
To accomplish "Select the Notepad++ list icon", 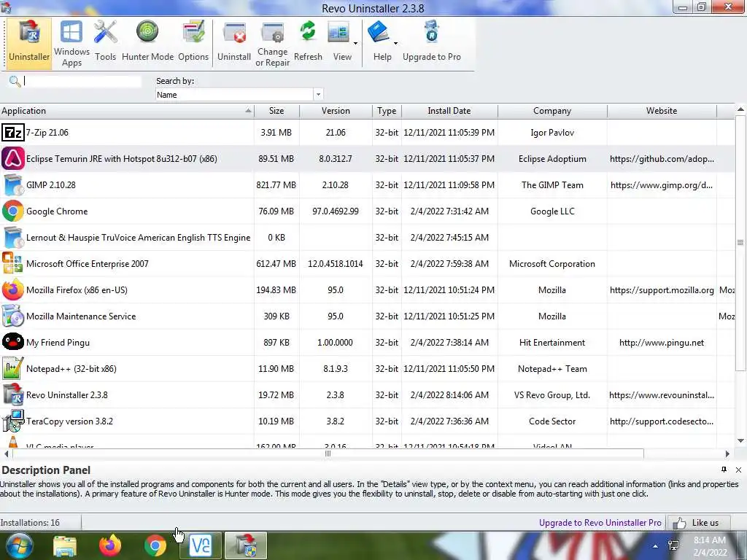I will (x=13, y=368).
